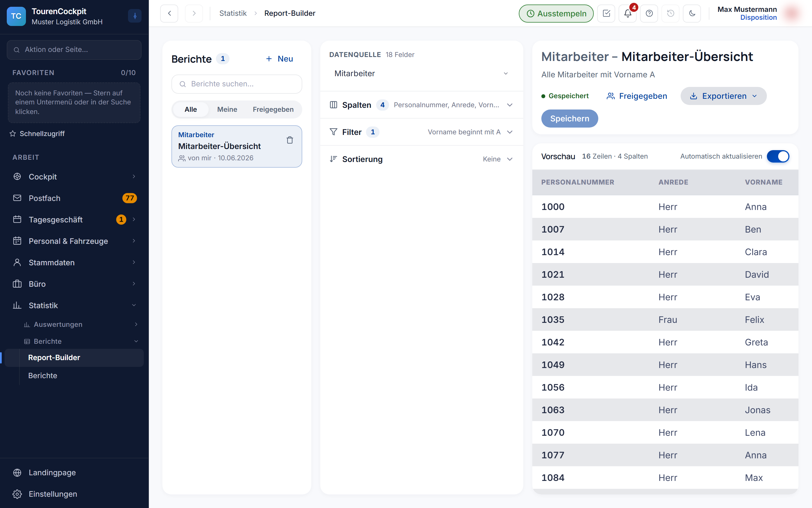Click the Spalten columns icon
This screenshot has height=508, width=812.
(x=334, y=105)
